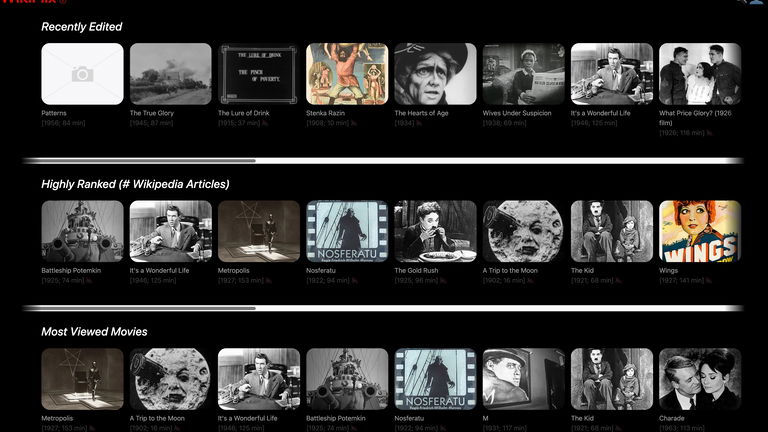This screenshot has height=432, width=768.
Task: Click the camera placeholder icon for Patterns
Action: coord(82,74)
